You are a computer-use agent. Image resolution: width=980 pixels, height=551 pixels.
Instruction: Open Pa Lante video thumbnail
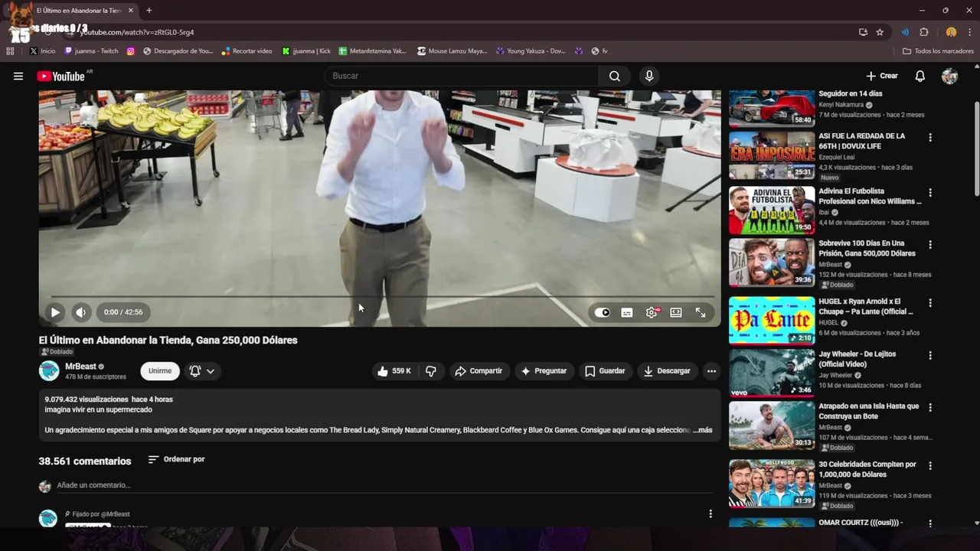tap(772, 321)
